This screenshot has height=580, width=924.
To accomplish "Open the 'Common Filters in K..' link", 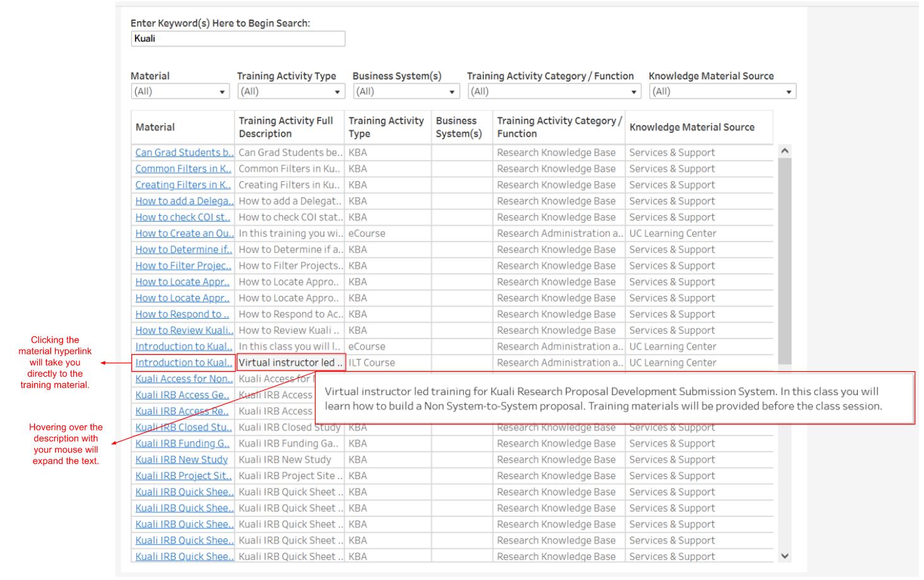I will (x=183, y=169).
